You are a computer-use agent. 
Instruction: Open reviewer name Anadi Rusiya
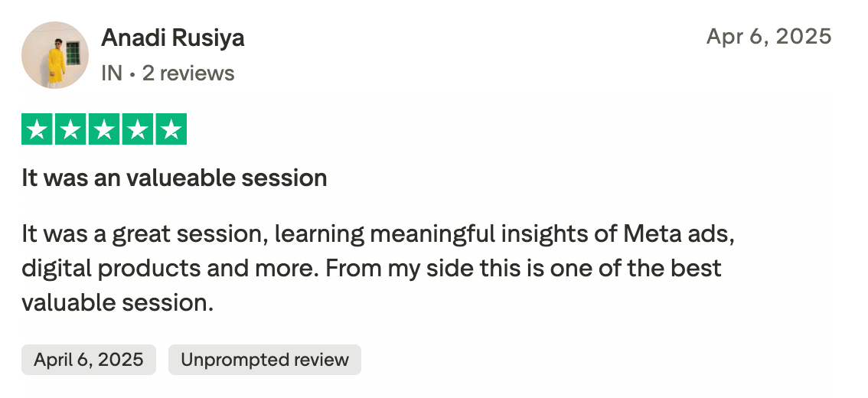click(x=172, y=38)
